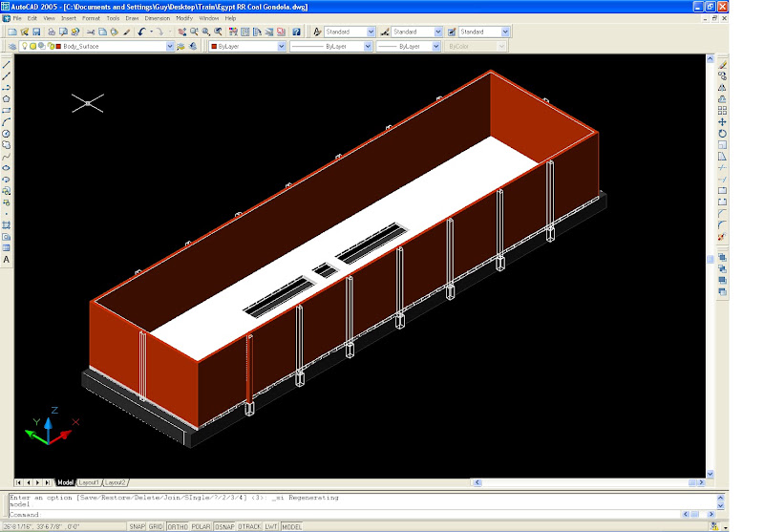Toggle layer on/off lightbulb icon

click(x=25, y=46)
